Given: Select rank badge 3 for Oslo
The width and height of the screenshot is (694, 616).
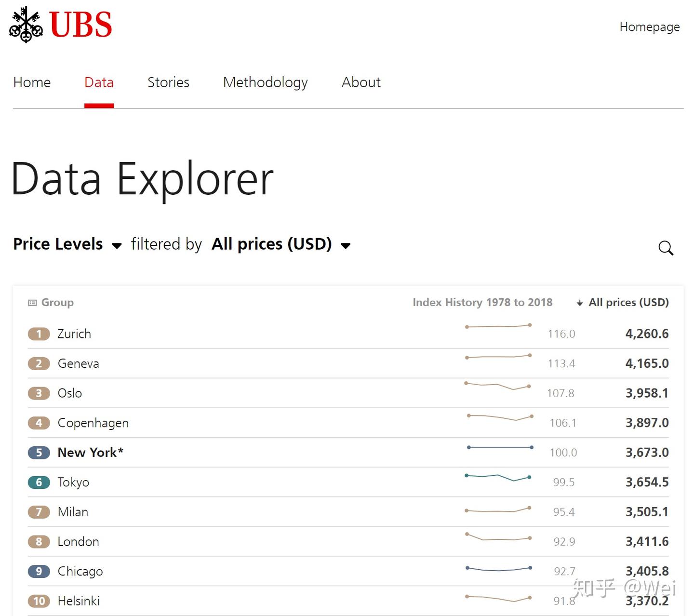Looking at the screenshot, I should [x=39, y=393].
